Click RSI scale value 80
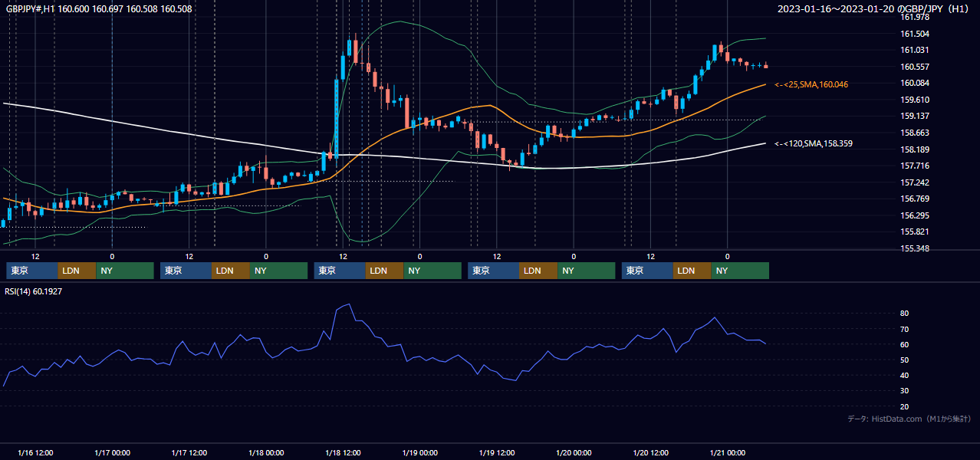 click(905, 314)
